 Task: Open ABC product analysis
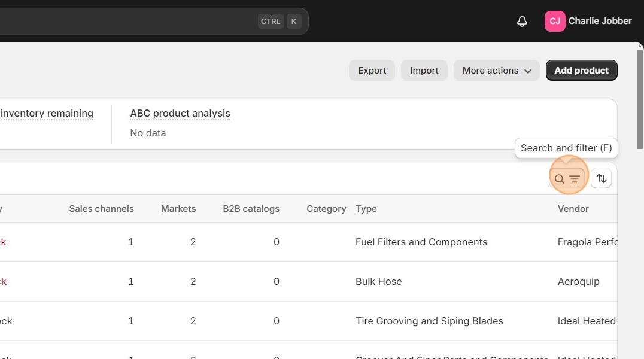180,113
